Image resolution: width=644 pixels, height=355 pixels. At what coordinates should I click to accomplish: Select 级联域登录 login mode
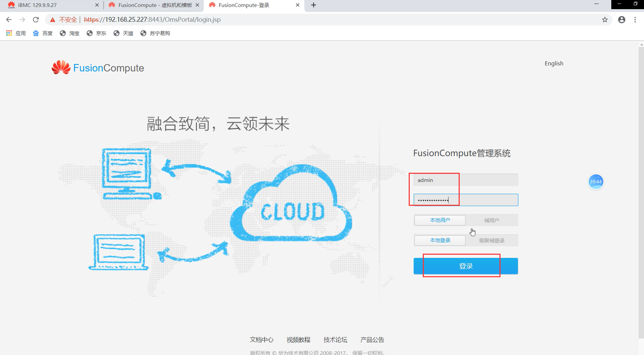(492, 240)
